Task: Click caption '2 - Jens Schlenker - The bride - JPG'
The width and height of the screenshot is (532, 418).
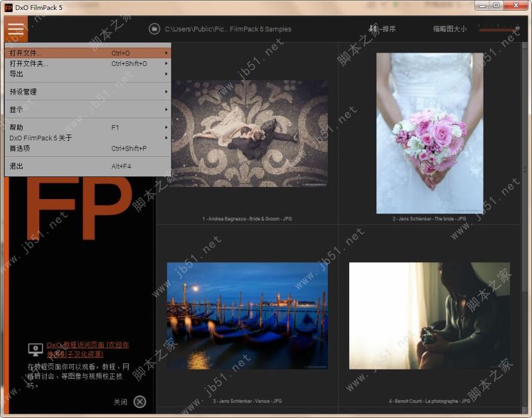Action: pyautogui.click(x=430, y=219)
